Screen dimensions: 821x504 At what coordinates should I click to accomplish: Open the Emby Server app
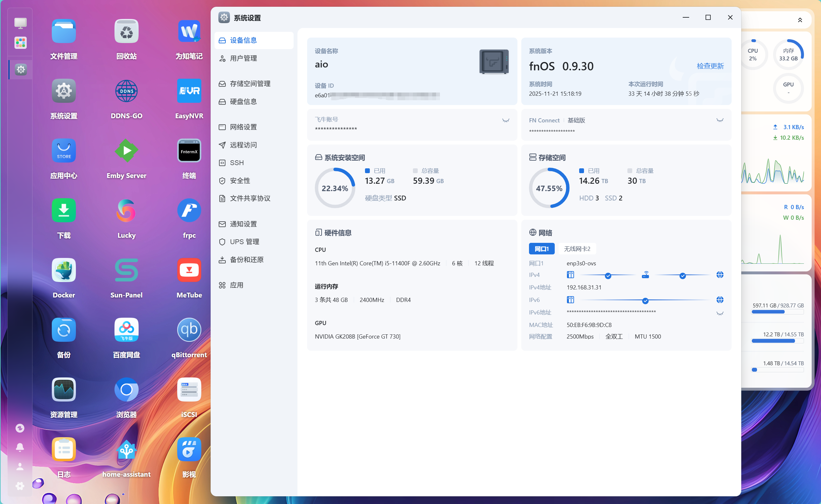point(126,151)
